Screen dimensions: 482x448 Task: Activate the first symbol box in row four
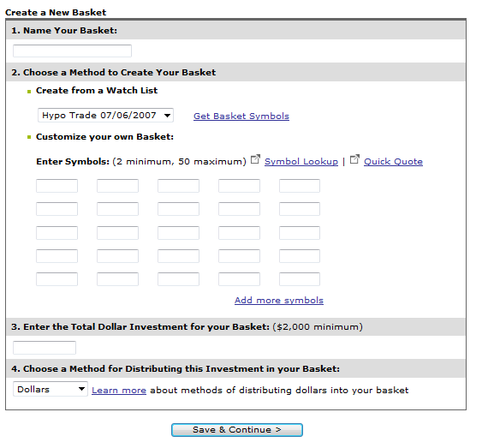[x=57, y=256]
